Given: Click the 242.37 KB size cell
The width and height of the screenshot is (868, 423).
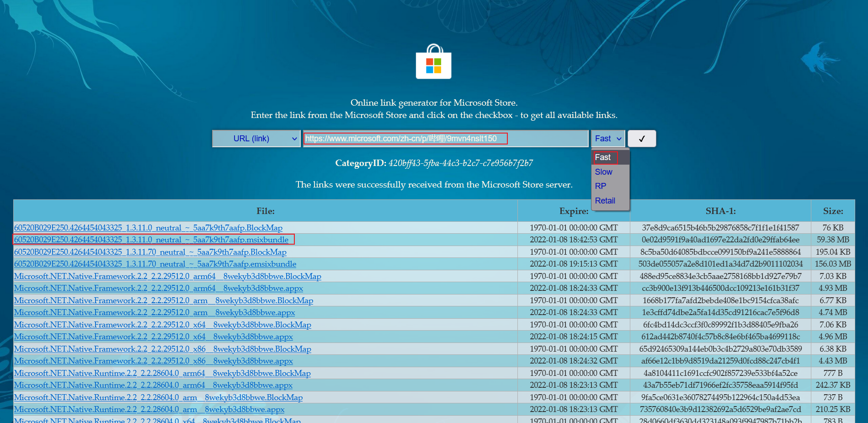Looking at the screenshot, I should (833, 385).
